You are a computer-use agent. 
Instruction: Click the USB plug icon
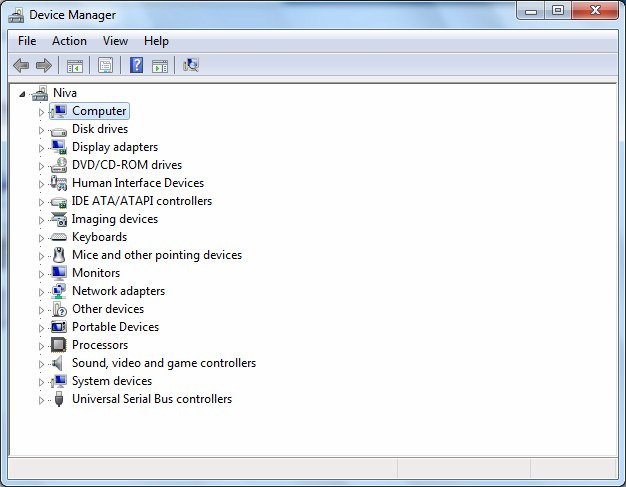tap(59, 399)
